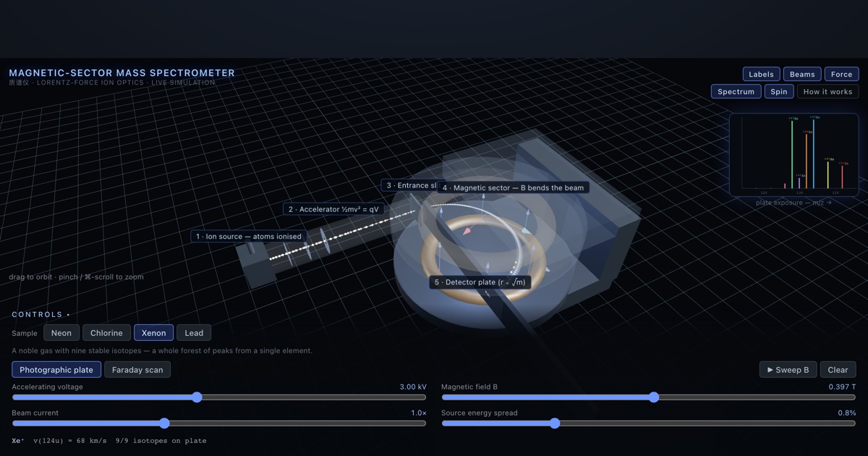Toggle the Beams display button
Screen dimensions: 868x456
pyautogui.click(x=802, y=74)
